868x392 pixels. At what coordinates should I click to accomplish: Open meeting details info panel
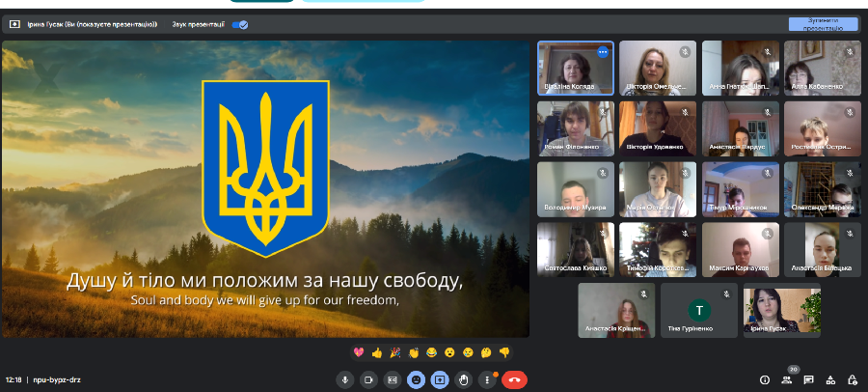[x=765, y=379]
